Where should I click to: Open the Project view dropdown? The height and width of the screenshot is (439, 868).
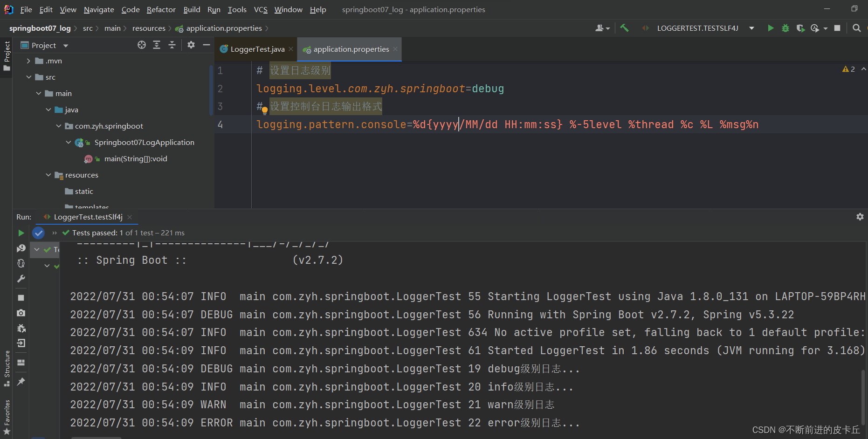pyautogui.click(x=66, y=45)
